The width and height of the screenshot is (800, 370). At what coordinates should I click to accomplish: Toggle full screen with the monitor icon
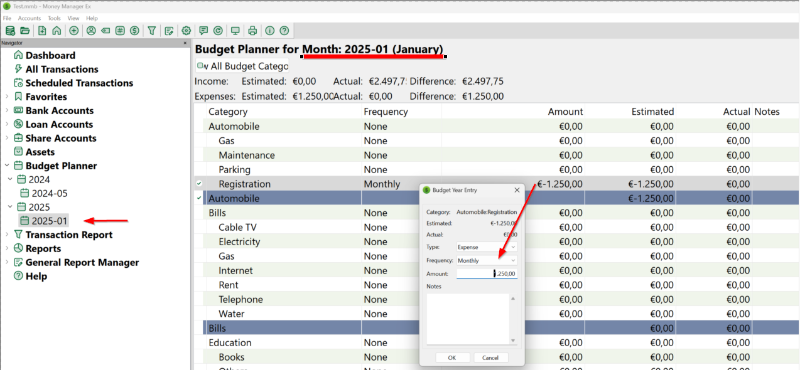click(235, 31)
